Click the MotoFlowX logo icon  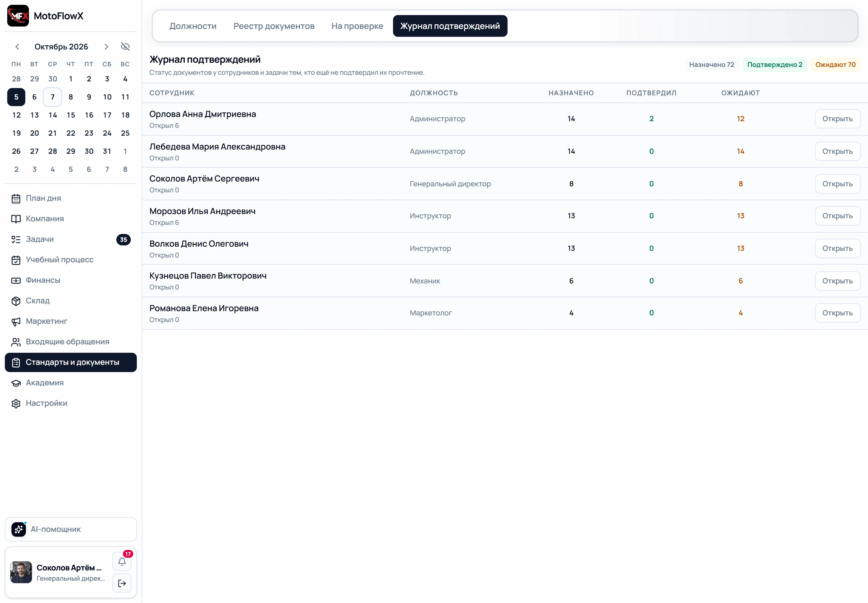click(x=18, y=16)
